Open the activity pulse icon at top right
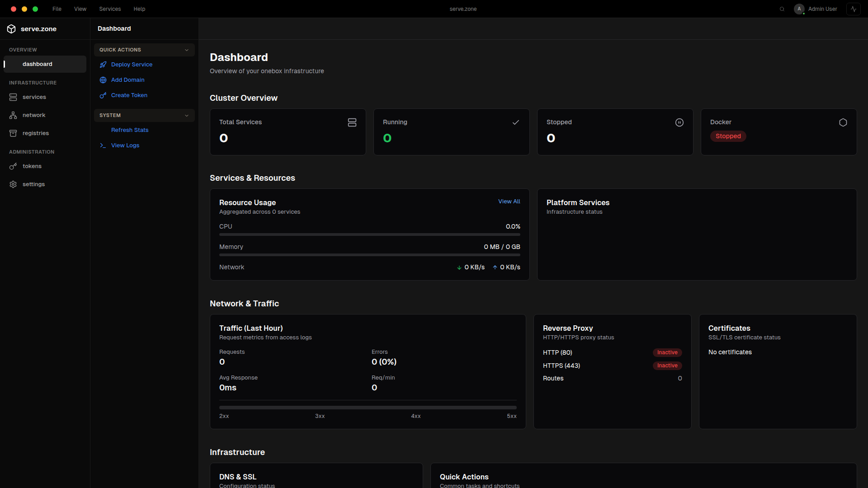This screenshot has width=868, height=488. (854, 9)
